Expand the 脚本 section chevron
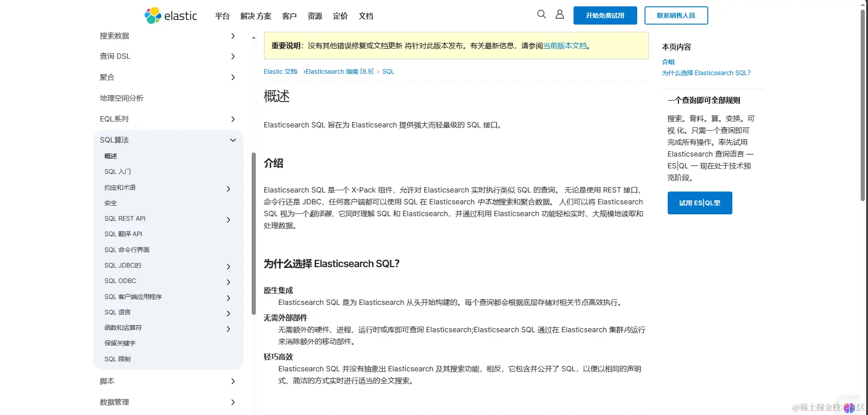 [x=233, y=381]
